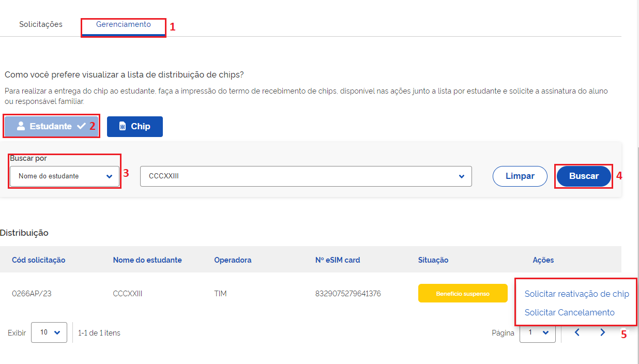Click the yellow "Benefício suspenso" status badge
The width and height of the screenshot is (639, 364).
(463, 294)
